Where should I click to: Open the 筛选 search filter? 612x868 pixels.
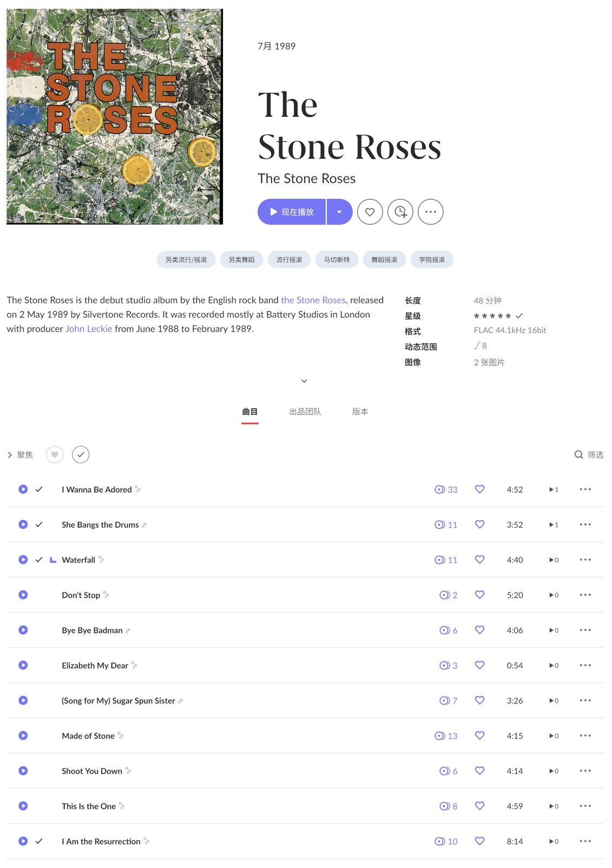(x=589, y=454)
